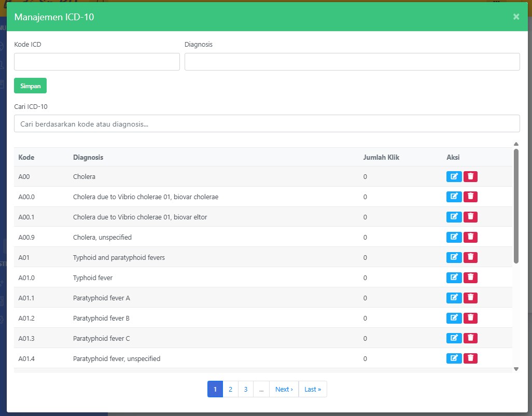Edit the Paratyphoid fever A entry
Screen dimensions: 532x416
tap(454, 298)
